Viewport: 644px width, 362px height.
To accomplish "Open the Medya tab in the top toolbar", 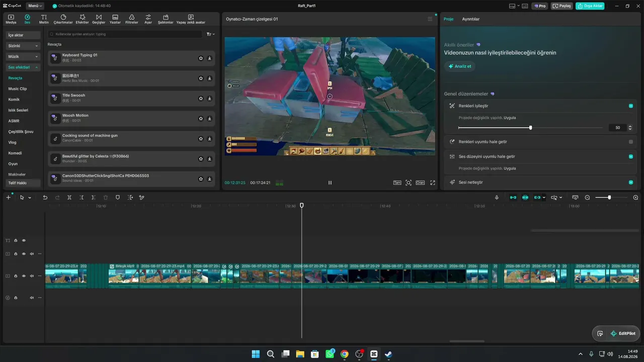I will [x=11, y=19].
